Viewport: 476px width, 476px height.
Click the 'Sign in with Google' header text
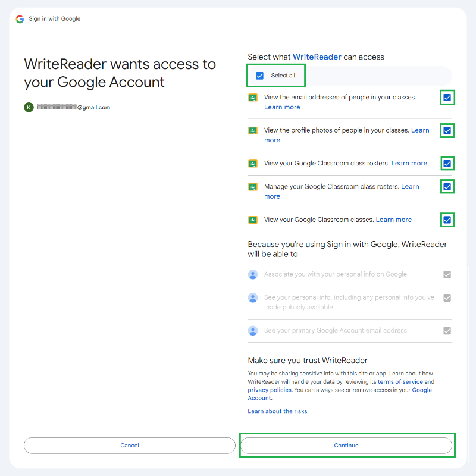tap(55, 19)
